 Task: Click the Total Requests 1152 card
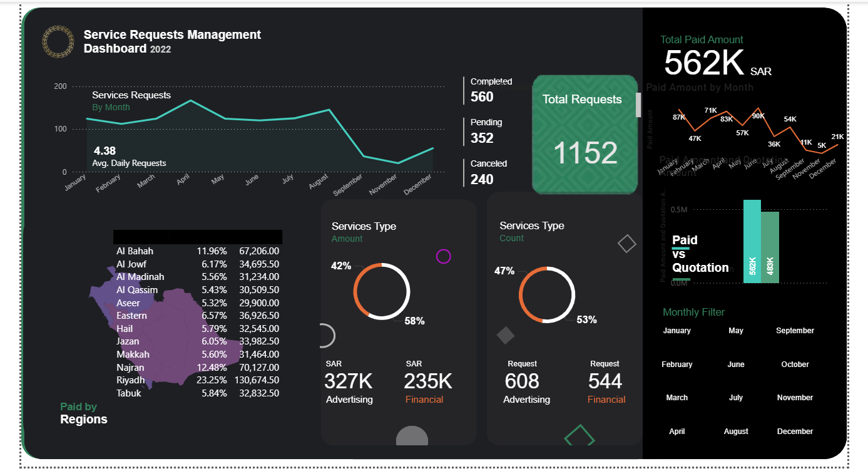[x=585, y=135]
